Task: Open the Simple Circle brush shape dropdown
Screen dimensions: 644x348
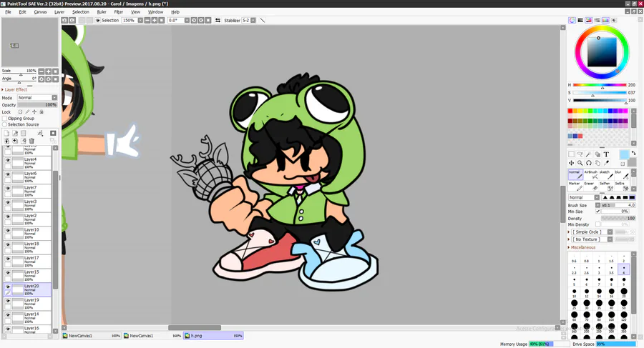Action: [592, 232]
